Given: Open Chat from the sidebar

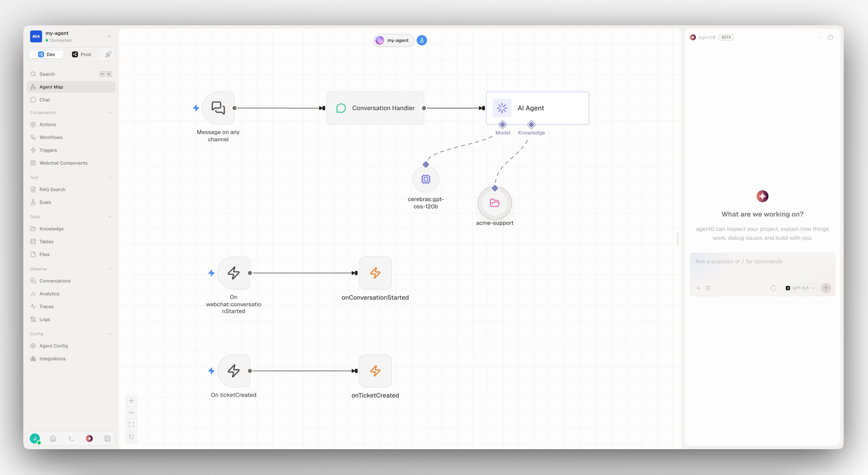Looking at the screenshot, I should pyautogui.click(x=71, y=100).
